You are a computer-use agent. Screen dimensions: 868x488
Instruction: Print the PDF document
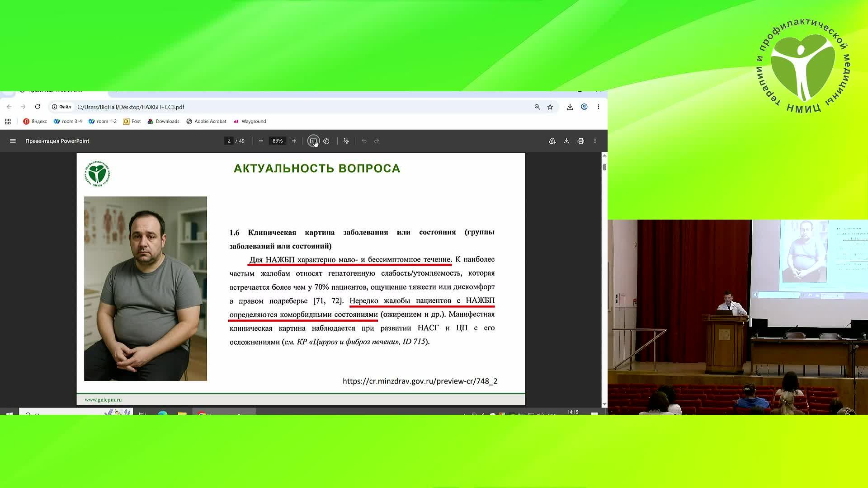pos(581,141)
